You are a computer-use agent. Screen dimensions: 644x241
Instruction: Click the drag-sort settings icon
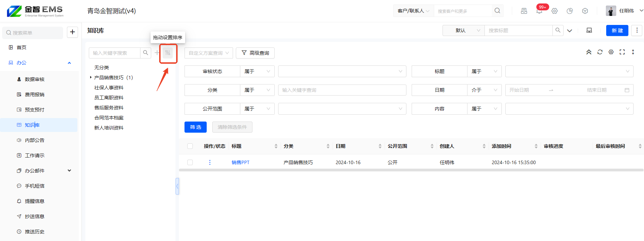tap(168, 53)
